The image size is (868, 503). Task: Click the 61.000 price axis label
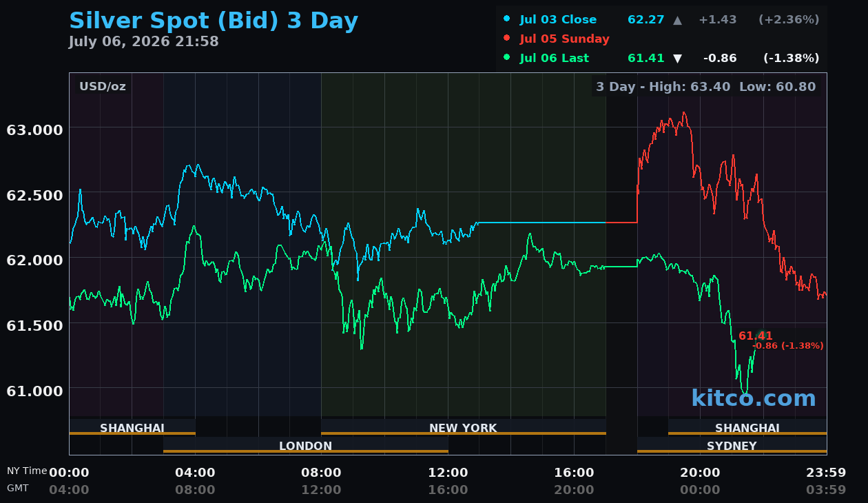click(x=34, y=391)
